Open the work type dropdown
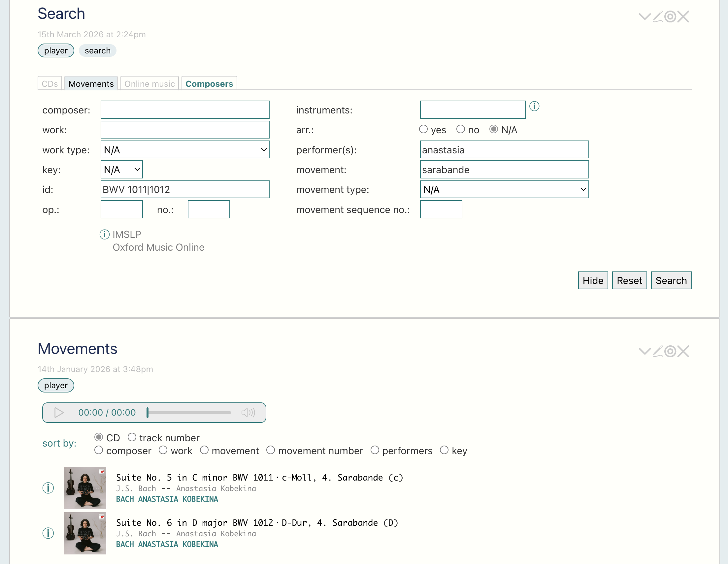728x564 pixels. [x=185, y=150]
